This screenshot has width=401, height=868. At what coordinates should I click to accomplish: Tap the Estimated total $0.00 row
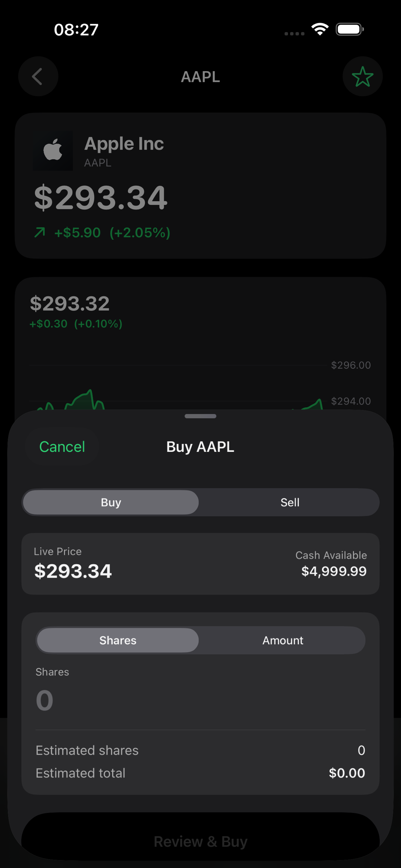pyautogui.click(x=200, y=773)
